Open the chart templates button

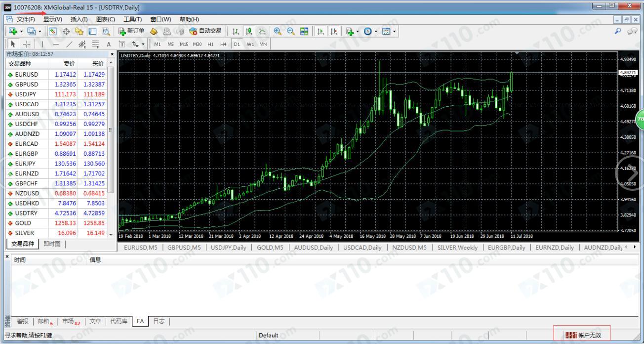[386, 31]
